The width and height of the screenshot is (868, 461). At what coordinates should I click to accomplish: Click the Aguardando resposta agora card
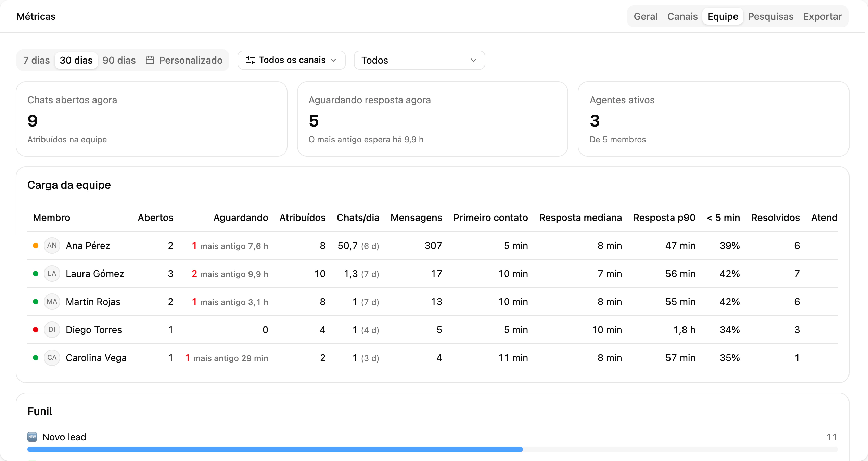click(433, 119)
